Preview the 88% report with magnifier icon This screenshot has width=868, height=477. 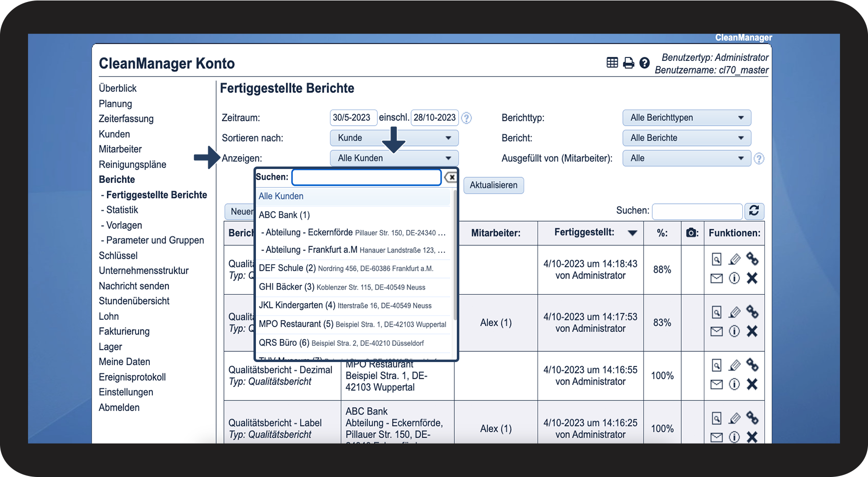717,259
